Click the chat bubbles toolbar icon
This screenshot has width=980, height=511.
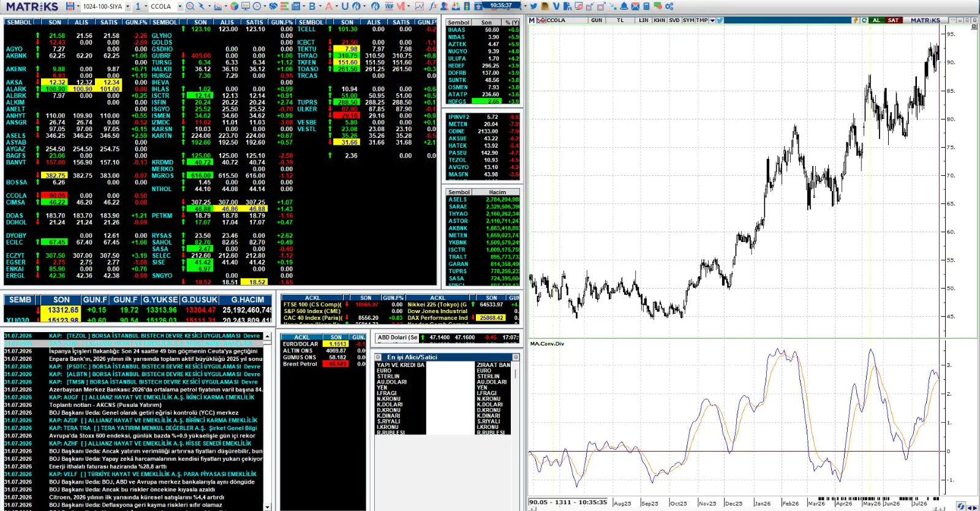658,6
